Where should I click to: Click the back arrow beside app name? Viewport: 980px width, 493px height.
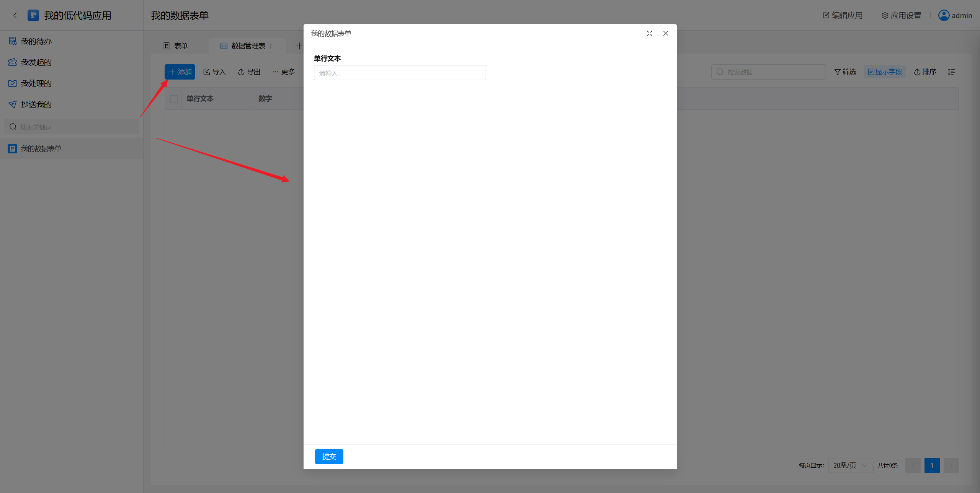15,15
